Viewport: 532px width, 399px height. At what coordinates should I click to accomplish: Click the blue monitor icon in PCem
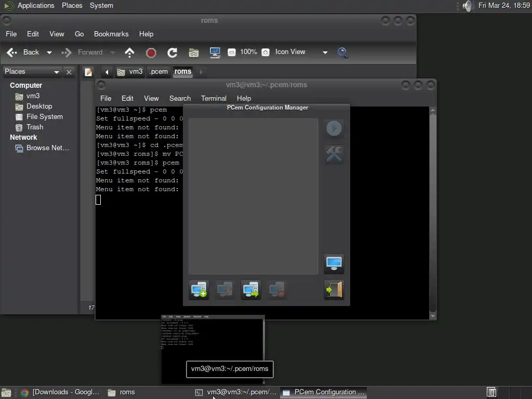(334, 264)
